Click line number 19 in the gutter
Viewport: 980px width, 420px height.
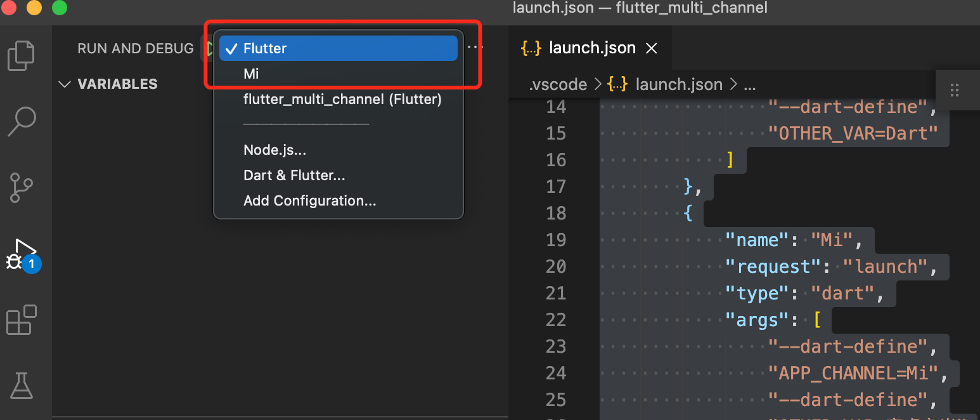555,240
